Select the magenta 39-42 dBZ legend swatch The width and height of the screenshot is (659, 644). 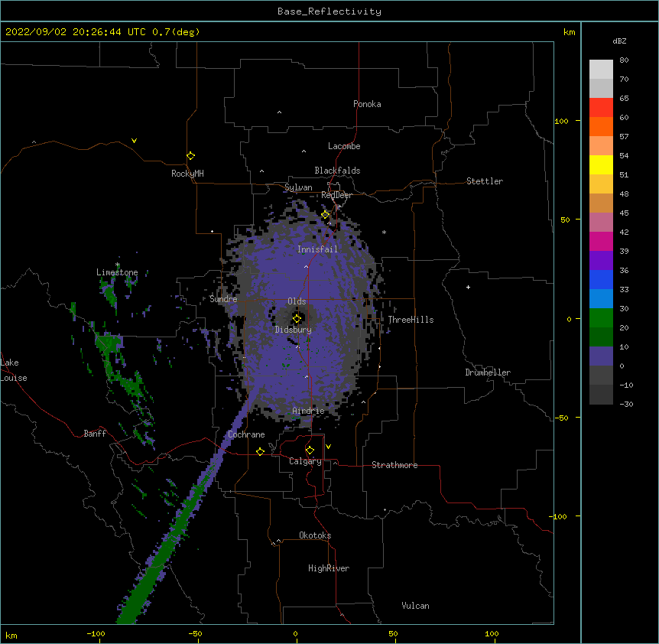(x=601, y=241)
